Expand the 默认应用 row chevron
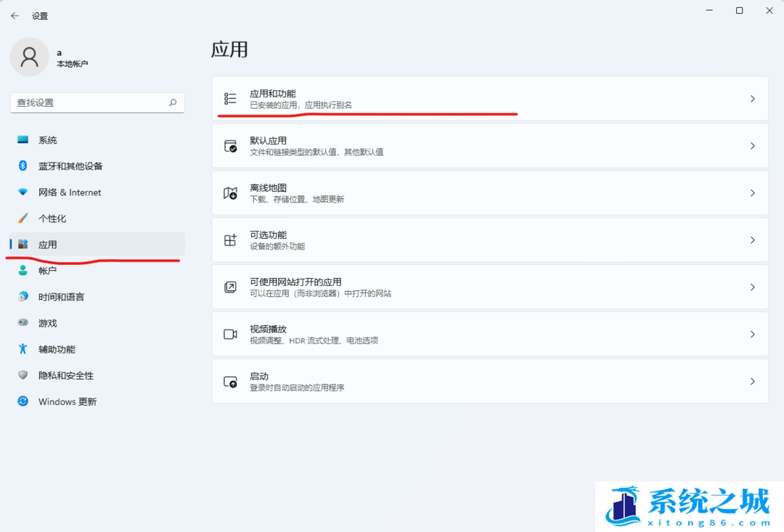 click(x=752, y=146)
